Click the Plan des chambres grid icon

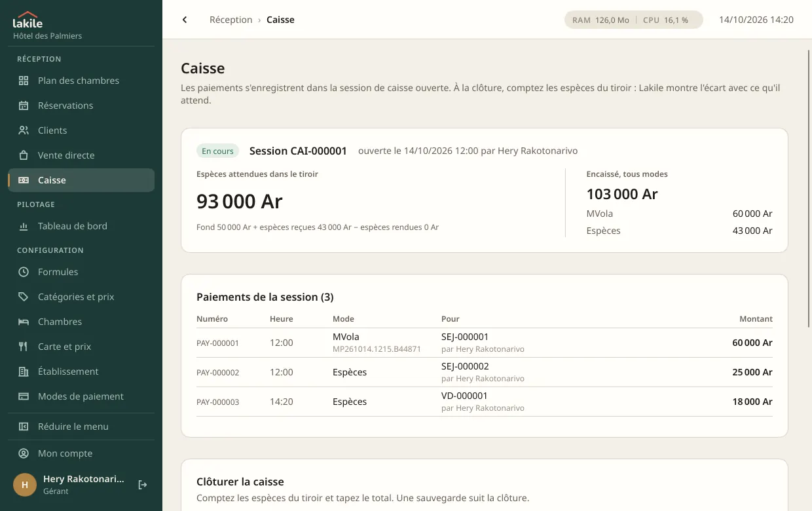[x=24, y=81]
